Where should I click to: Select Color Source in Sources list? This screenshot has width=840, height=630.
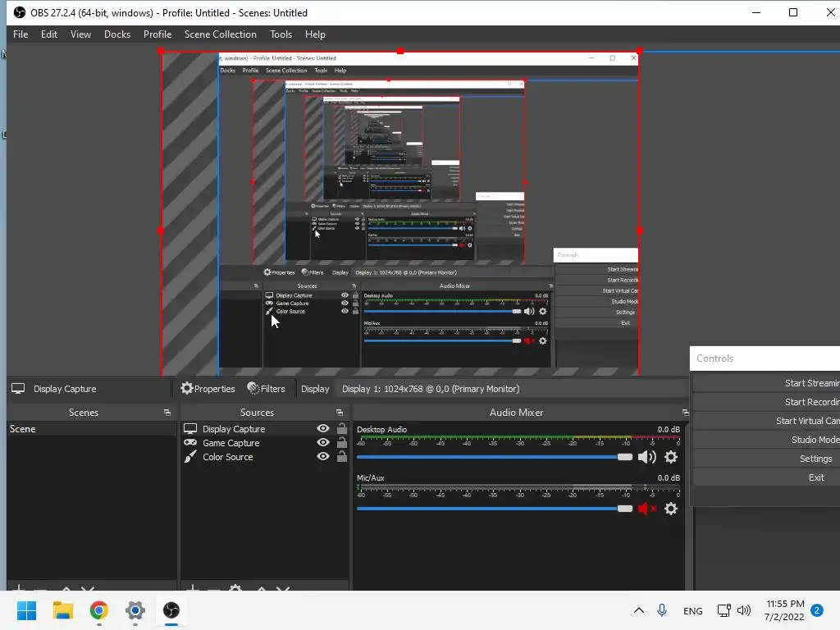coord(228,456)
